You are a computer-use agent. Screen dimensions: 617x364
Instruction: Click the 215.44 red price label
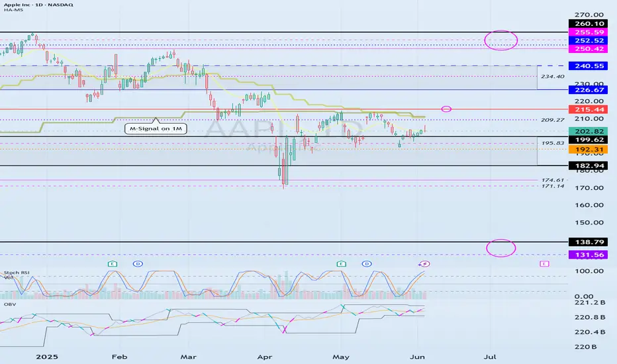[x=588, y=110]
